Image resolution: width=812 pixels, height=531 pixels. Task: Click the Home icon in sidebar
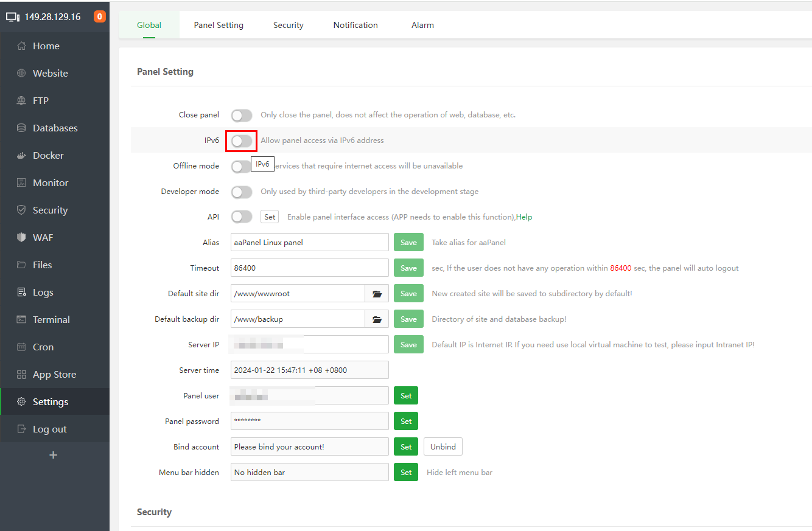[x=22, y=46]
